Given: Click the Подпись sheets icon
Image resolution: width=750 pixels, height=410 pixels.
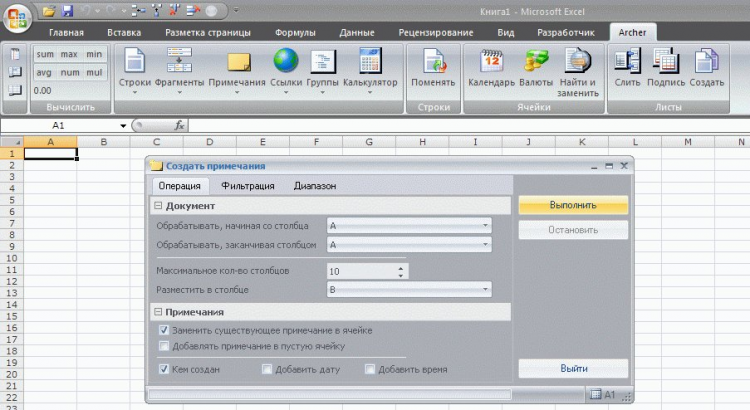Looking at the screenshot, I should click(x=666, y=61).
